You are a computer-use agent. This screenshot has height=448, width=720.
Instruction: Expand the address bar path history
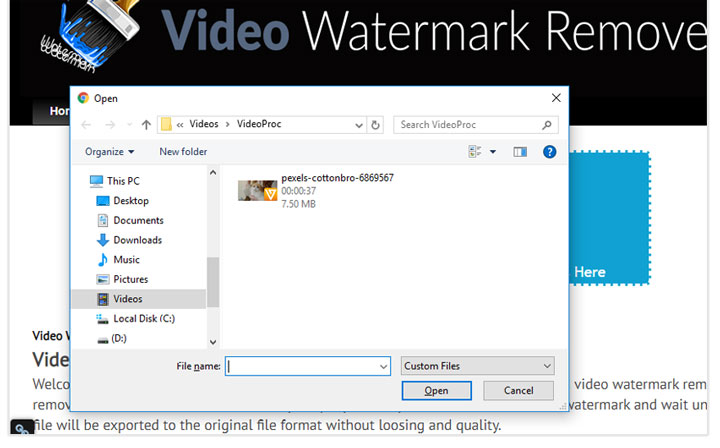359,125
